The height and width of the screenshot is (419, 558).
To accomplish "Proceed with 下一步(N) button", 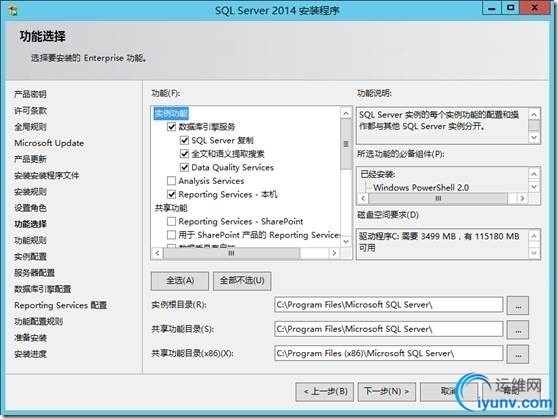I will [x=386, y=392].
